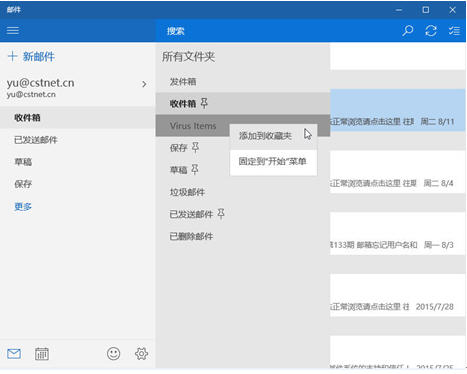
Task: Open 已发送邮件 in the all folders list
Action: (x=243, y=214)
